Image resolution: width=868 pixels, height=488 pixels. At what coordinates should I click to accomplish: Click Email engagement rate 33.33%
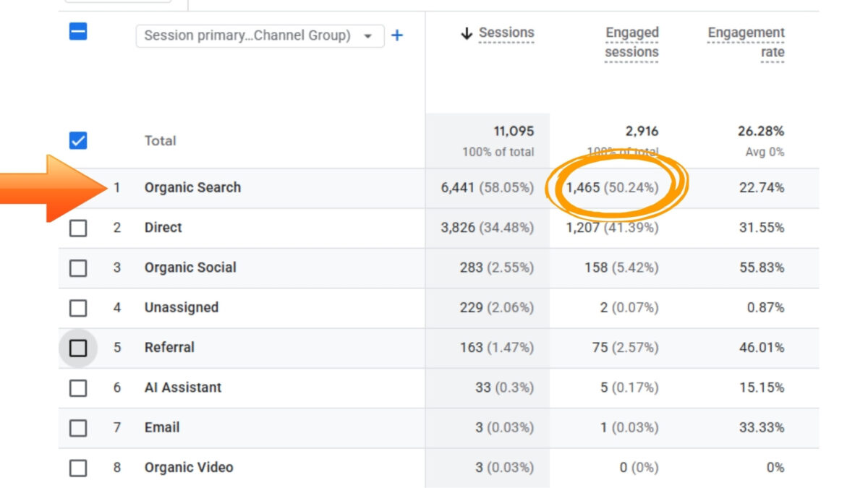(762, 428)
